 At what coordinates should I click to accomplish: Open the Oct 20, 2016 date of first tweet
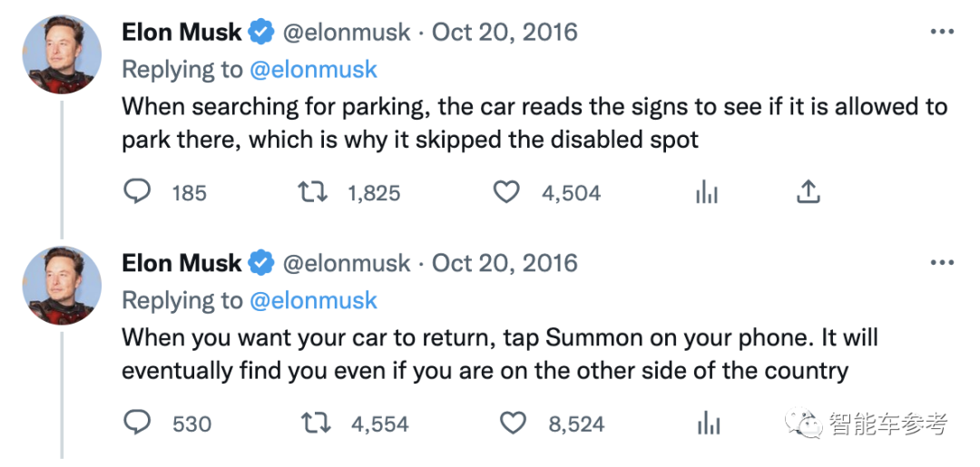[505, 33]
